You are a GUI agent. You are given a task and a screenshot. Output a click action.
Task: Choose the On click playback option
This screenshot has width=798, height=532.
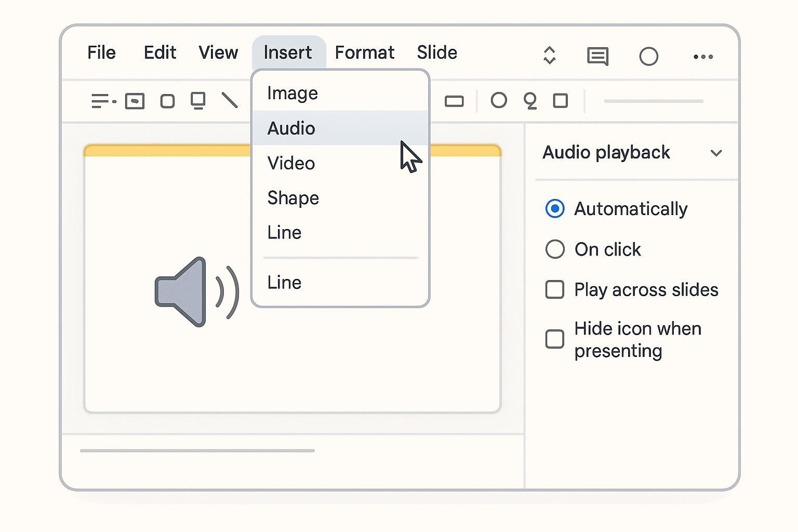(555, 249)
